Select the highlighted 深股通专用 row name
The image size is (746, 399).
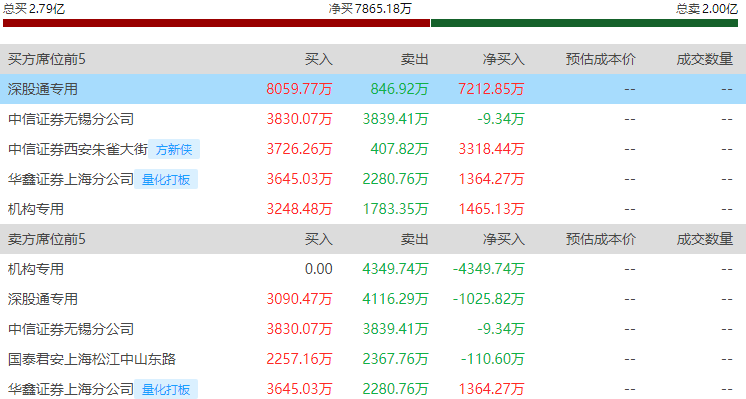(43, 89)
